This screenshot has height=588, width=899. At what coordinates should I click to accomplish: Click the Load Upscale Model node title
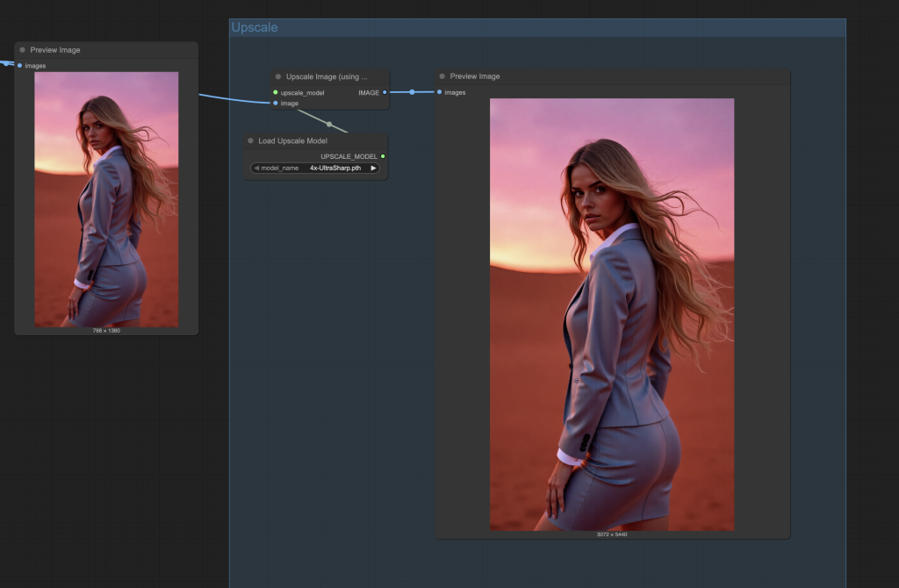(292, 140)
